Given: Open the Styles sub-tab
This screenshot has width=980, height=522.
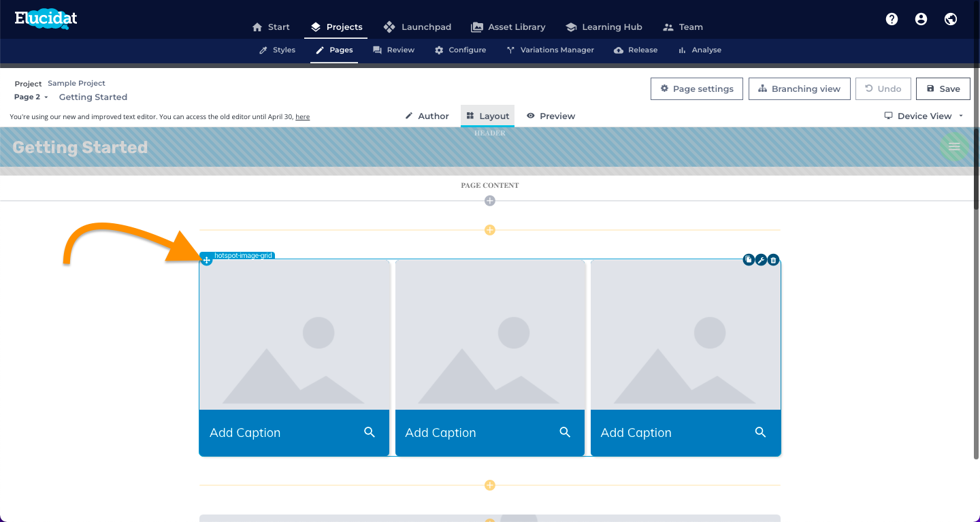Looking at the screenshot, I should pos(277,50).
